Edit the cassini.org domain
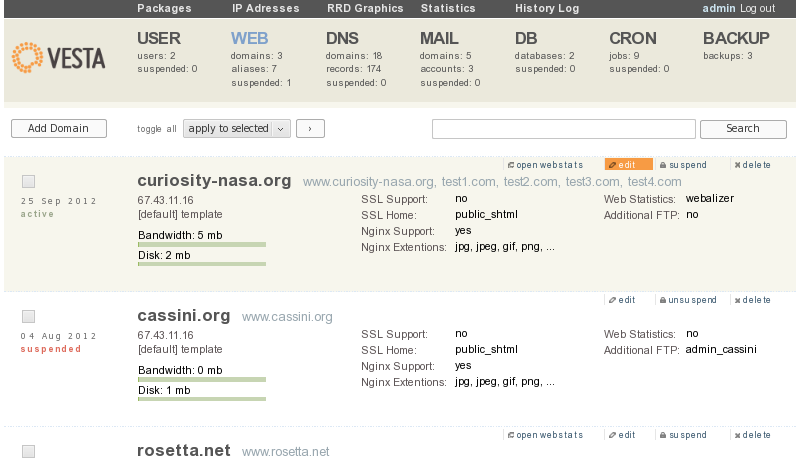This screenshot has width=800, height=460. (621, 300)
